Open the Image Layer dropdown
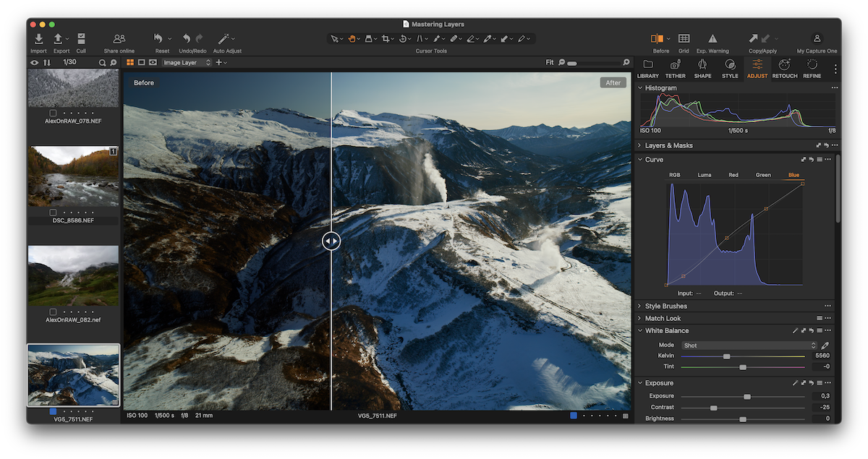 [x=187, y=63]
